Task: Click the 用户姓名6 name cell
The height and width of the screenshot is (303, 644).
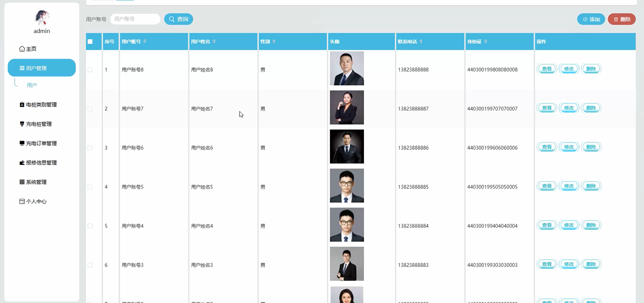Action: tap(202, 148)
